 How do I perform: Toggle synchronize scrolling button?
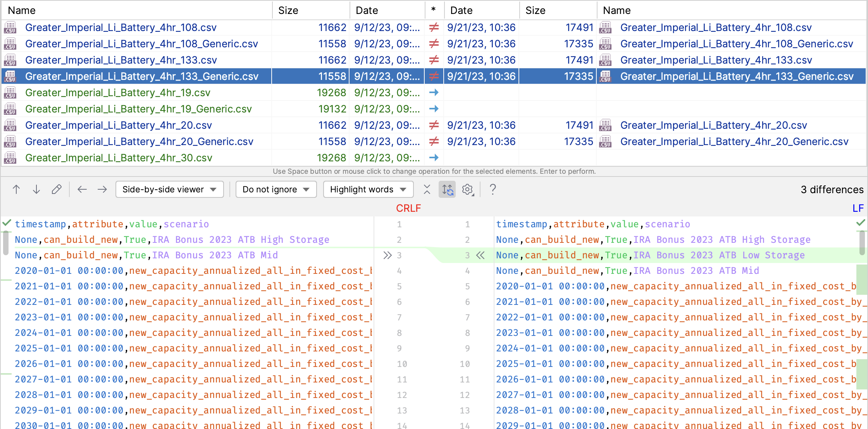(447, 189)
